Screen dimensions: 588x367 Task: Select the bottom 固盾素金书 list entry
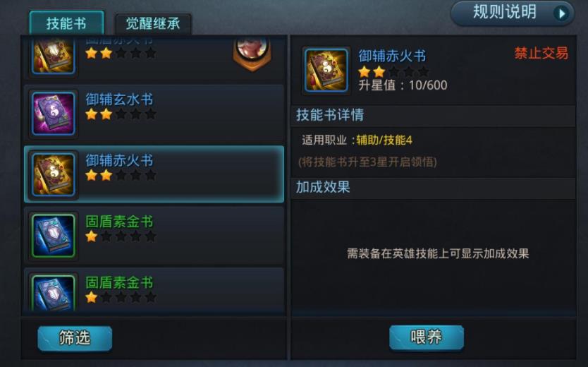coord(154,289)
